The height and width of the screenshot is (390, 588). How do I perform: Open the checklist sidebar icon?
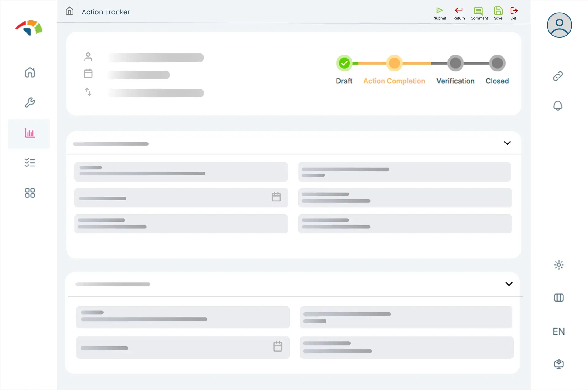click(x=30, y=162)
